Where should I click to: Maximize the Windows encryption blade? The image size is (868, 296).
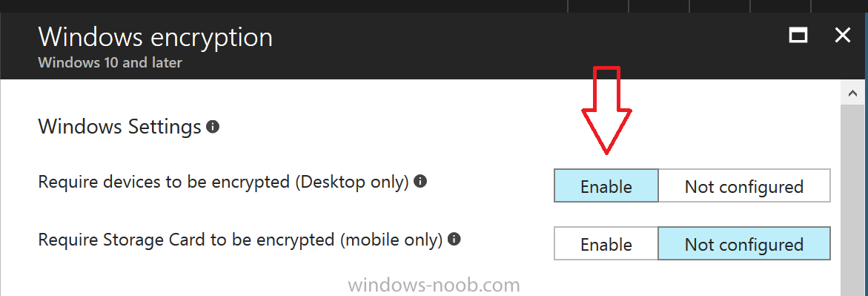tap(798, 36)
